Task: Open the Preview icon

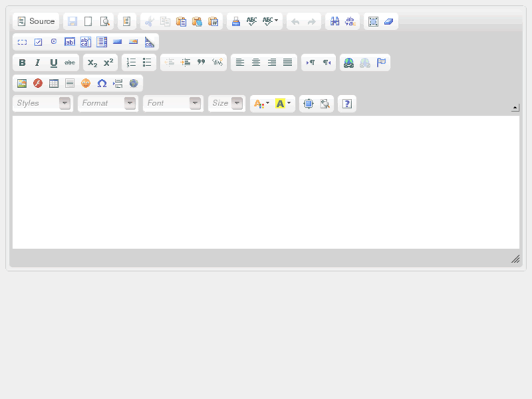Action: [x=105, y=21]
